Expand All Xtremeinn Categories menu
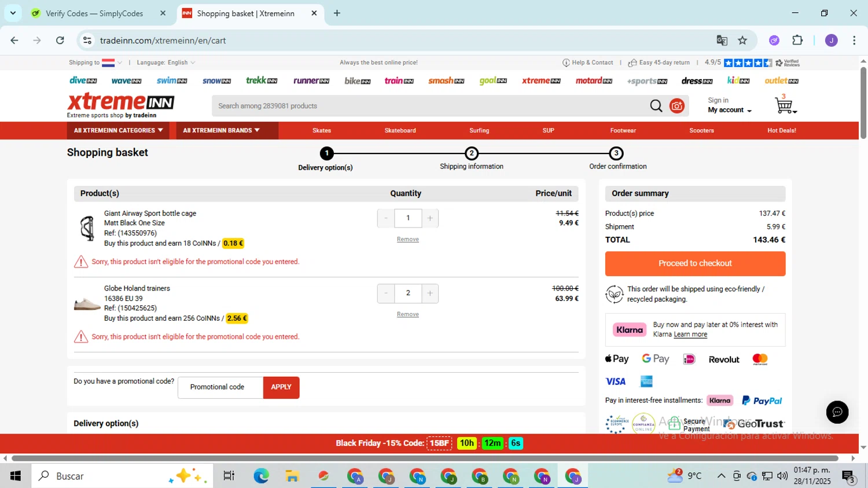Image resolution: width=868 pixels, height=488 pixels. click(x=118, y=130)
